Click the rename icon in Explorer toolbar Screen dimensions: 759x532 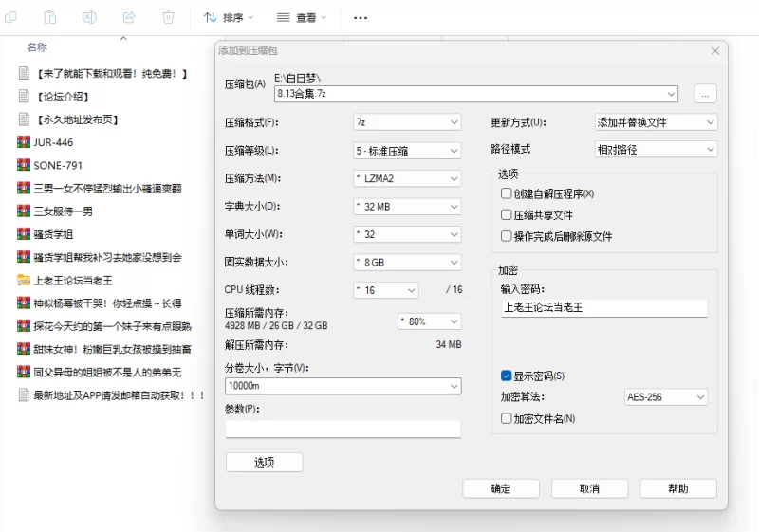(89, 17)
